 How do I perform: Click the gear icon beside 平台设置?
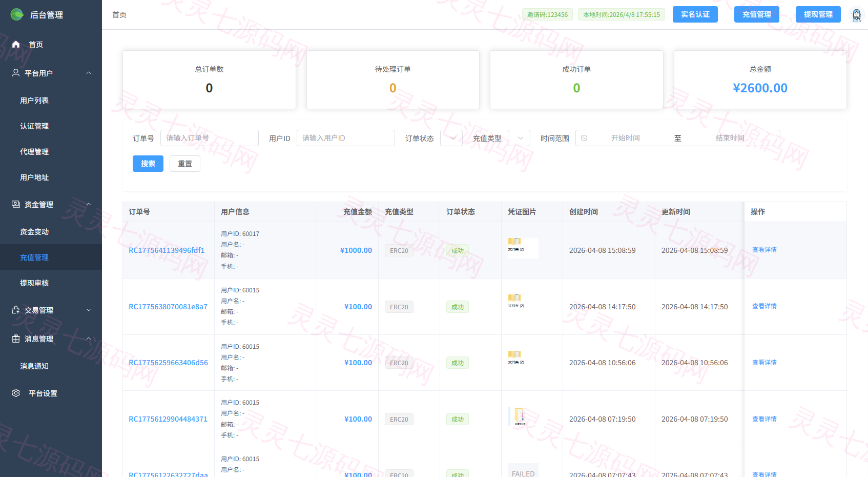click(x=16, y=393)
